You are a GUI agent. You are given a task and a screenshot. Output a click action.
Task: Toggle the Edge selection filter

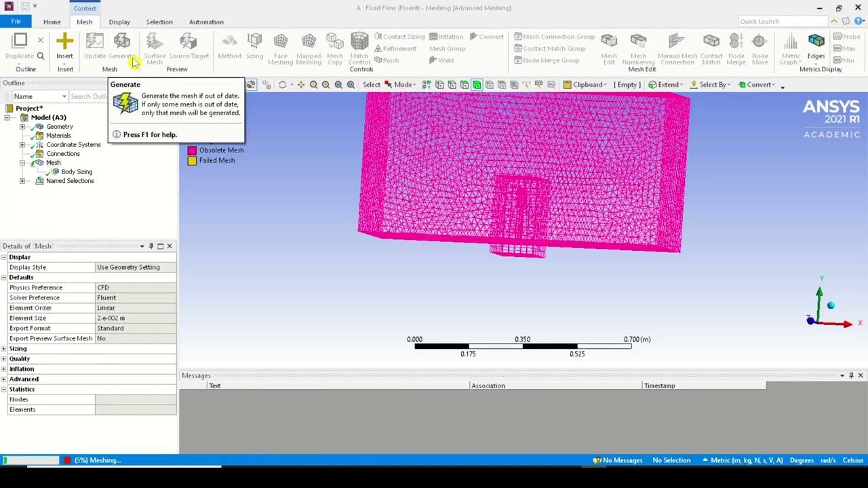coord(452,85)
